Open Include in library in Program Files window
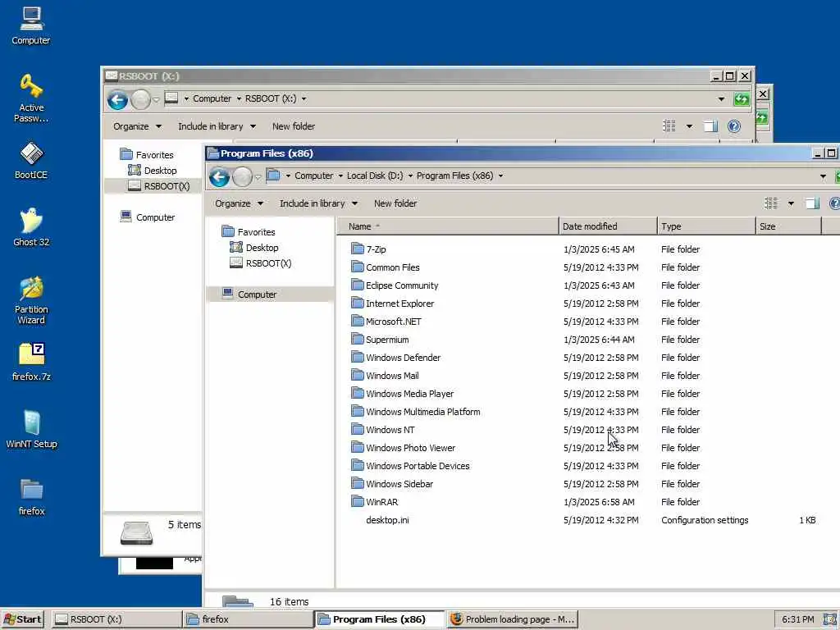Screen dimensions: 840x630 318,203
